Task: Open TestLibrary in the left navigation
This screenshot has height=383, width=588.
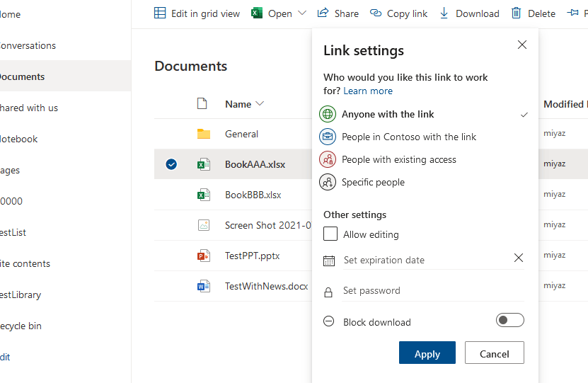Action: 21,295
